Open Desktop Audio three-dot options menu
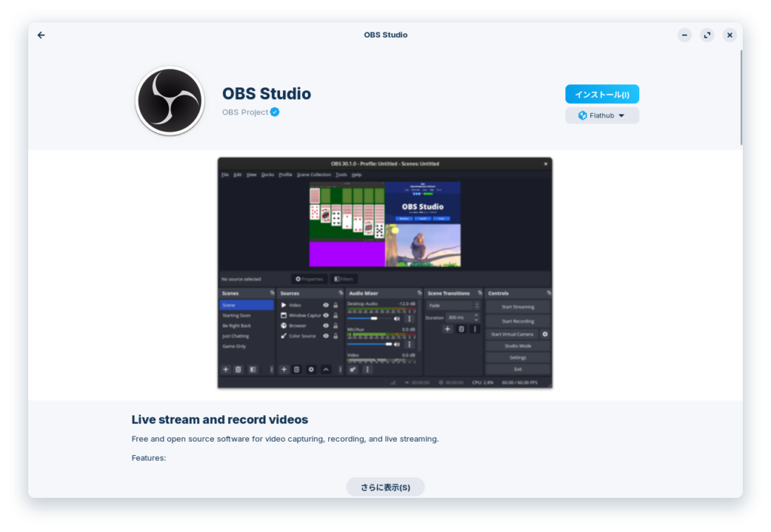The width and height of the screenshot is (771, 532). click(410, 318)
